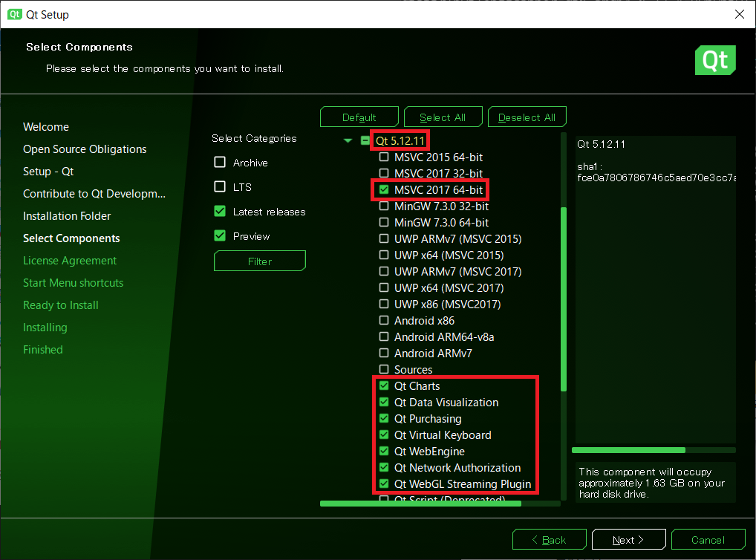Check UWP x64 (MSVC 2017) checkbox
The image size is (756, 560).
pyautogui.click(x=384, y=288)
